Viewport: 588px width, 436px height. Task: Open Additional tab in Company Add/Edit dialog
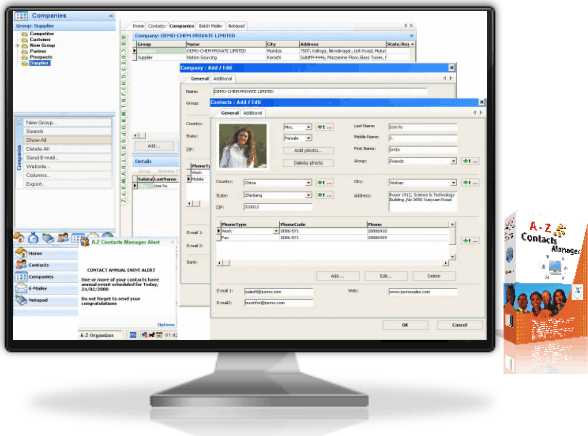point(222,79)
